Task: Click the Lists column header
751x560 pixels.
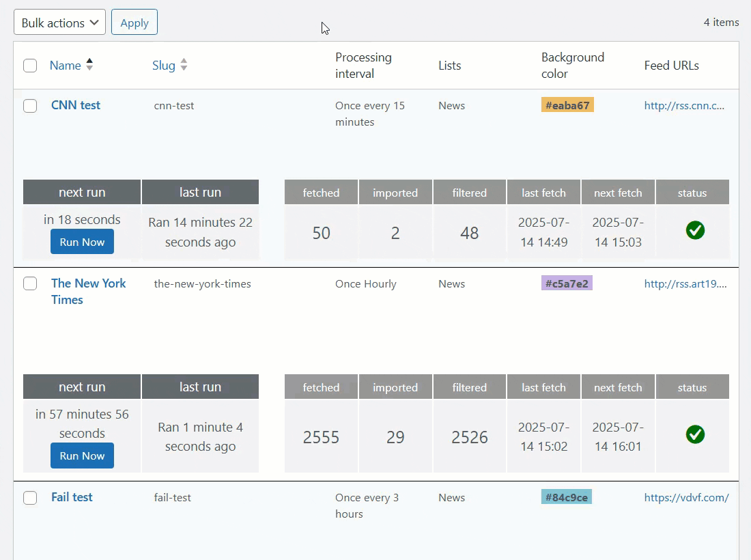Action: tap(449, 65)
